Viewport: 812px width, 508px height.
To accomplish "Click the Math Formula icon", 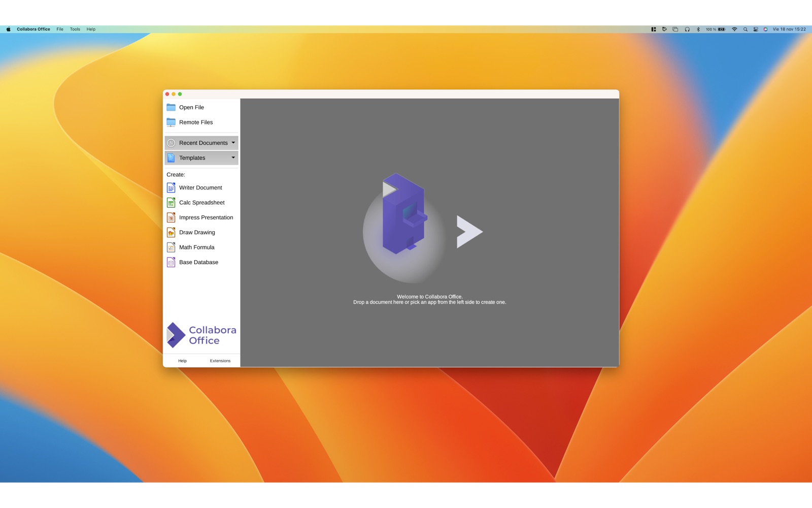I will coord(171,247).
